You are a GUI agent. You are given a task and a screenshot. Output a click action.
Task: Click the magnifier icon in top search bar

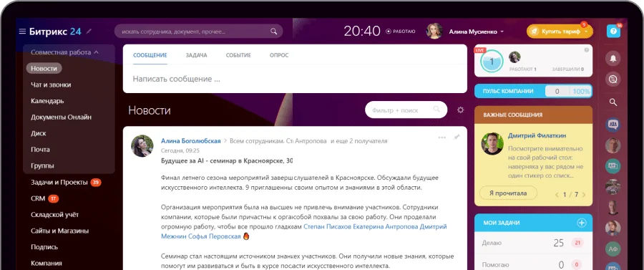point(273,32)
